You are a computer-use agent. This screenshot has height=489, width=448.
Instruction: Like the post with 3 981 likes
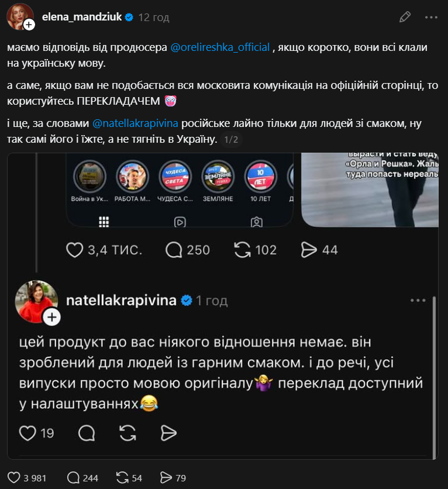click(14, 477)
